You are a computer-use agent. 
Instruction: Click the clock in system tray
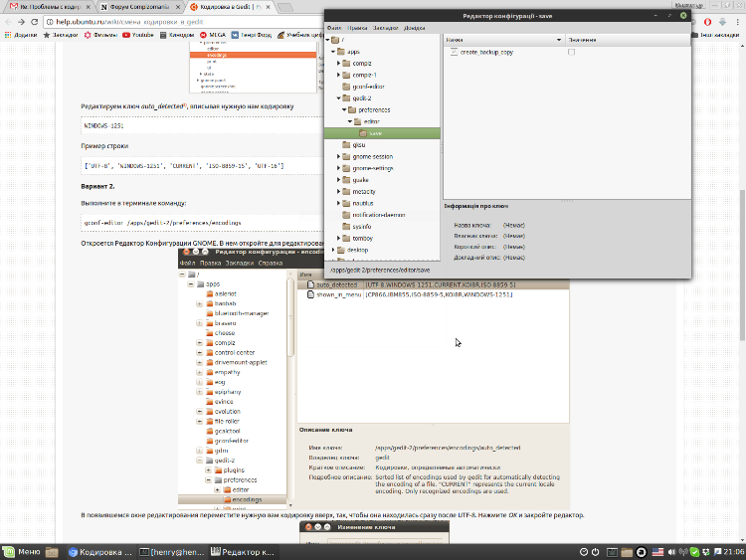[x=734, y=552]
